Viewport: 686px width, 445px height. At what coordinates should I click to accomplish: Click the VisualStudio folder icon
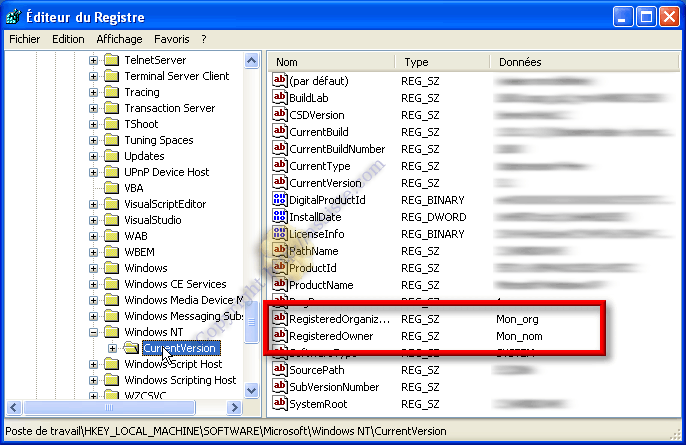tap(112, 220)
